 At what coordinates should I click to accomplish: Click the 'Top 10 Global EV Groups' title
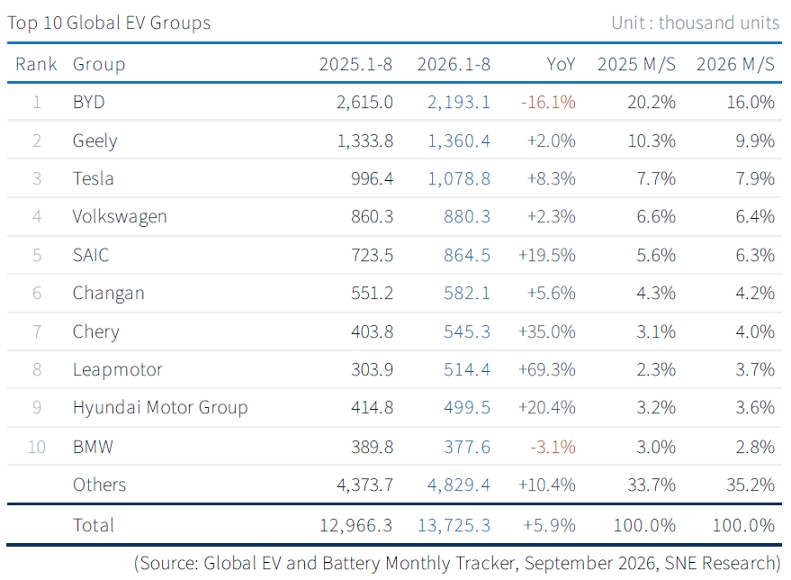point(109,23)
